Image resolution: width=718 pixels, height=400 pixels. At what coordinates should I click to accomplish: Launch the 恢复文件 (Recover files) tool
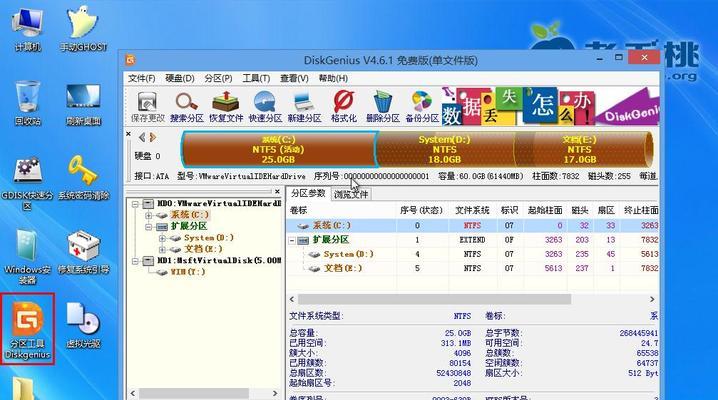[226, 107]
